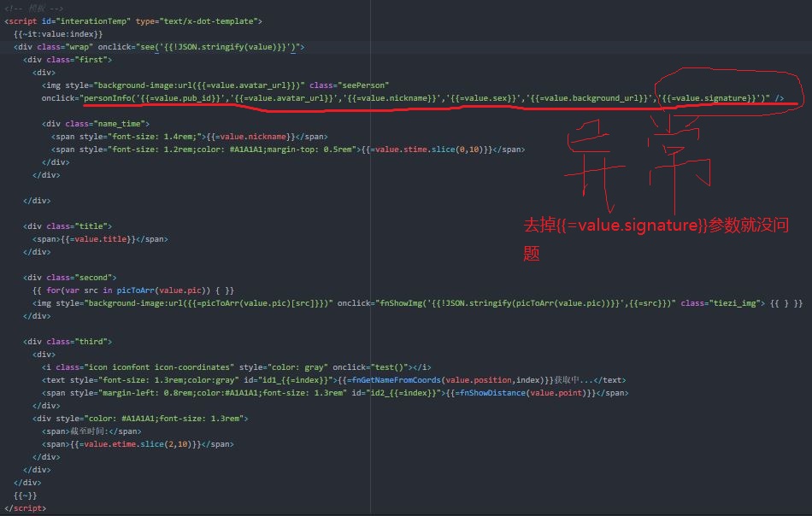Click the {{=value.title}} span content
This screenshot has height=516, width=812.
[x=98, y=239]
